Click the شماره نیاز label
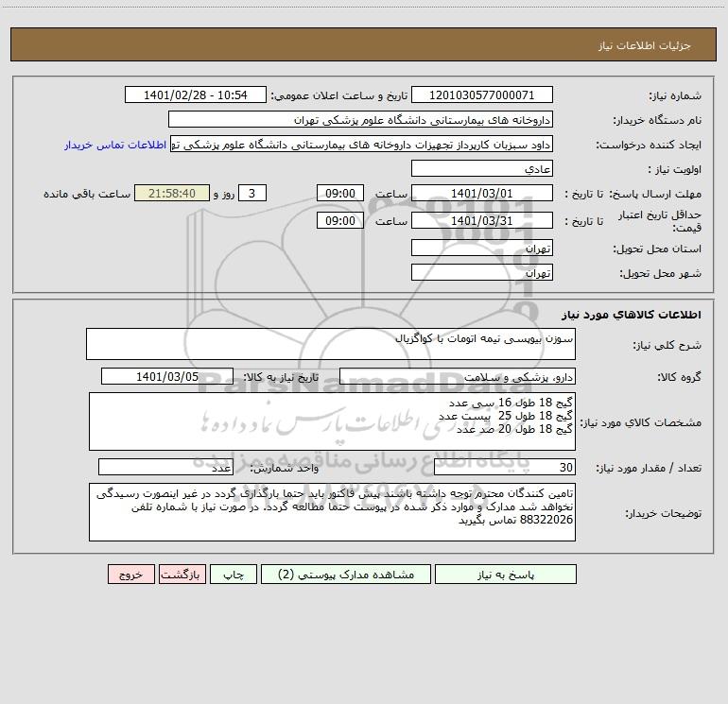Viewport: 728px width, 704px height. pos(675,95)
